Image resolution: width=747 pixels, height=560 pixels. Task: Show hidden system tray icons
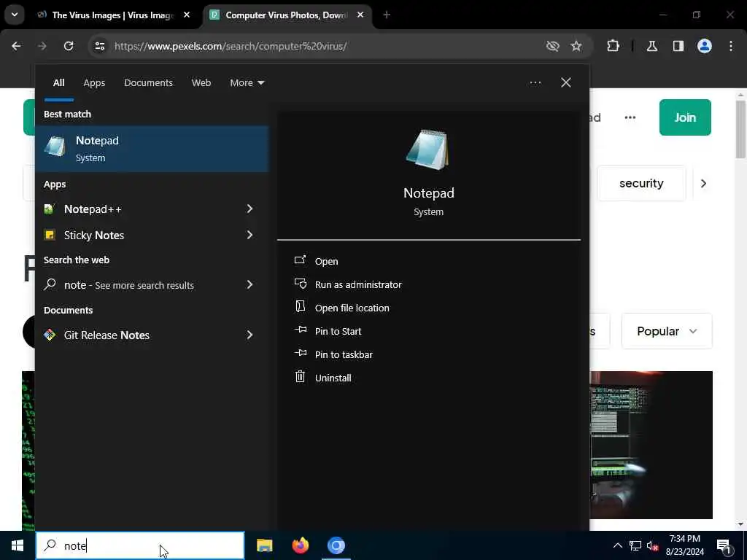(x=617, y=545)
